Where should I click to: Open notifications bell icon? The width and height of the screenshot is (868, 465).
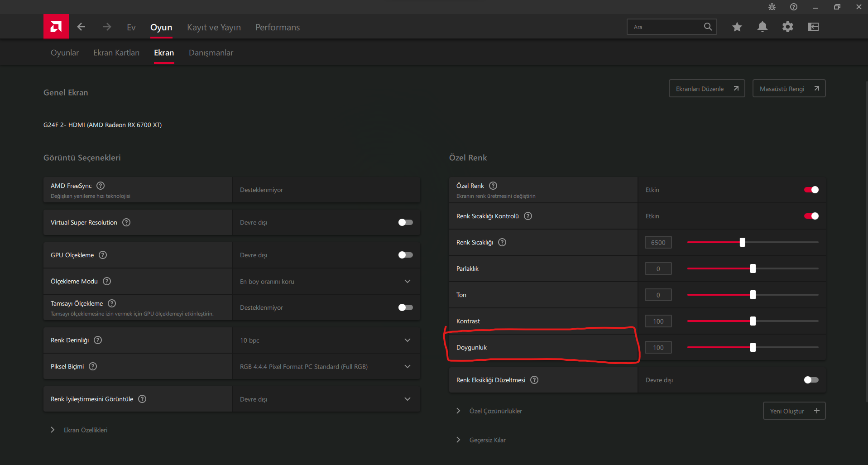click(x=762, y=27)
